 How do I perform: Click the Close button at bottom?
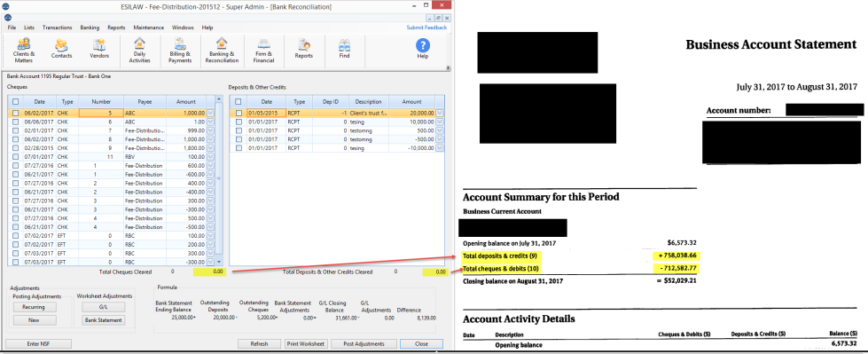(x=421, y=343)
